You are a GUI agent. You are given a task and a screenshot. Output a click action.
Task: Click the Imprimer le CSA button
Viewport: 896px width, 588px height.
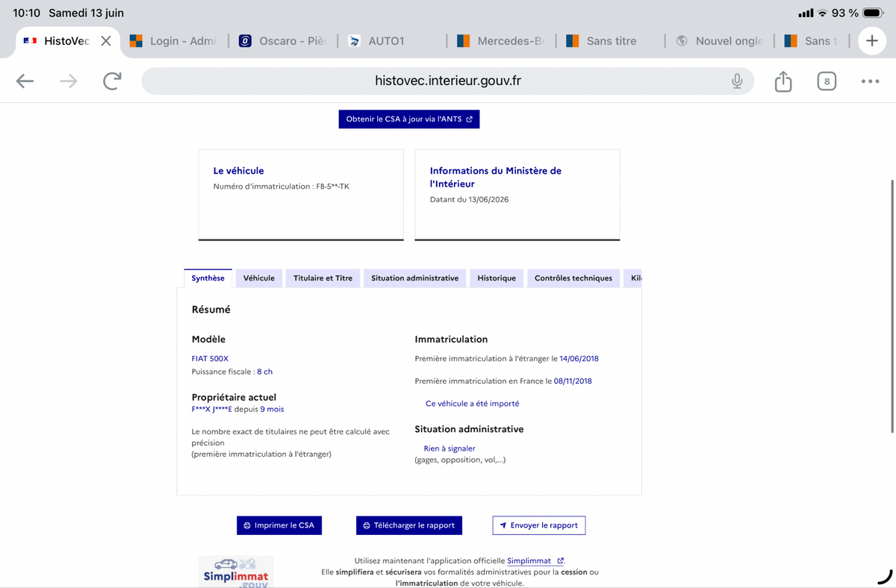[x=279, y=525]
